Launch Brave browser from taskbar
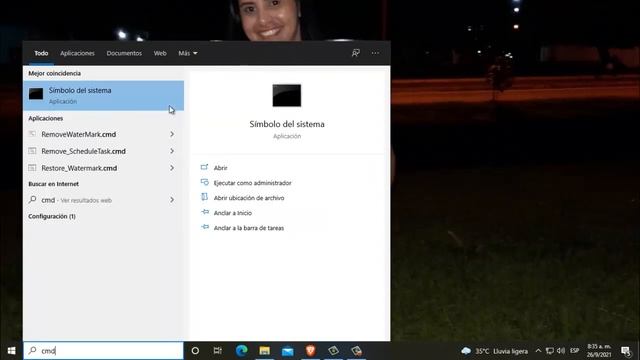 pos(311,351)
